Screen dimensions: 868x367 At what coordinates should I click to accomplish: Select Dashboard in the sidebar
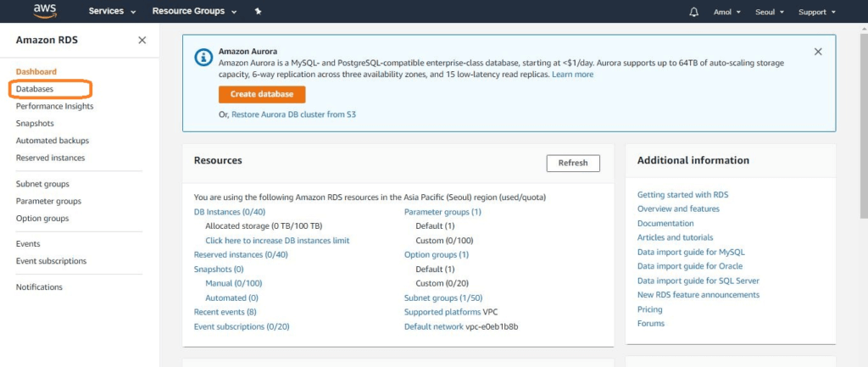(36, 71)
